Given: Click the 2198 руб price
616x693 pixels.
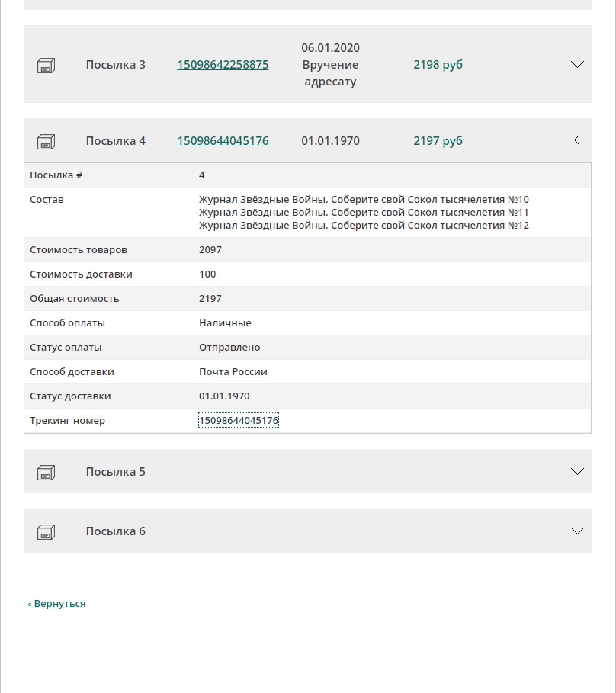Looking at the screenshot, I should pos(438,65).
